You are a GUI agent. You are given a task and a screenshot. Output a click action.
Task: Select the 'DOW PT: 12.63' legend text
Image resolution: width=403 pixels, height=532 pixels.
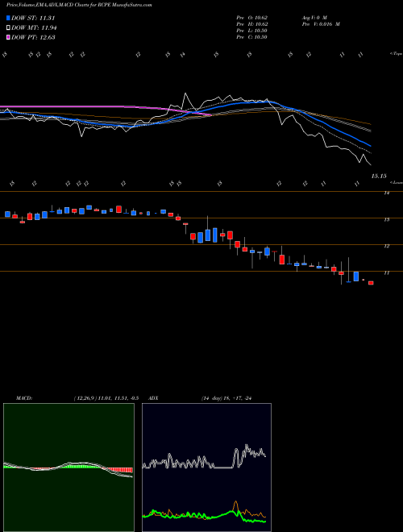(x=33, y=37)
